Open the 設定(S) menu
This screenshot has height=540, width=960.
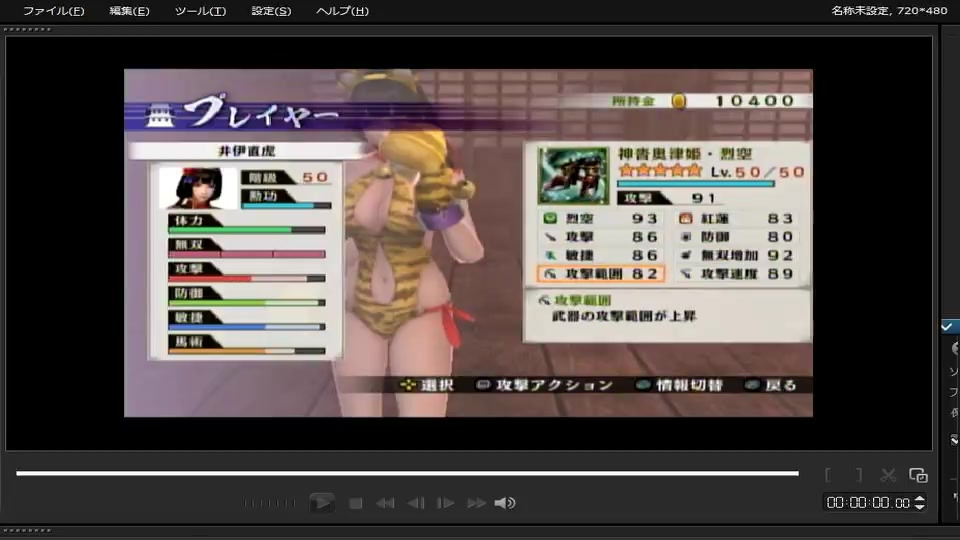coord(271,11)
